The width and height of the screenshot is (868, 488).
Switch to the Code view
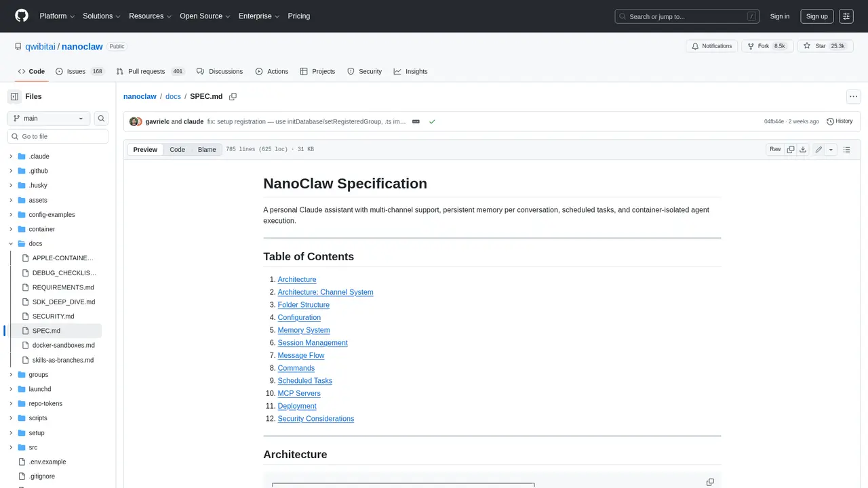click(177, 149)
